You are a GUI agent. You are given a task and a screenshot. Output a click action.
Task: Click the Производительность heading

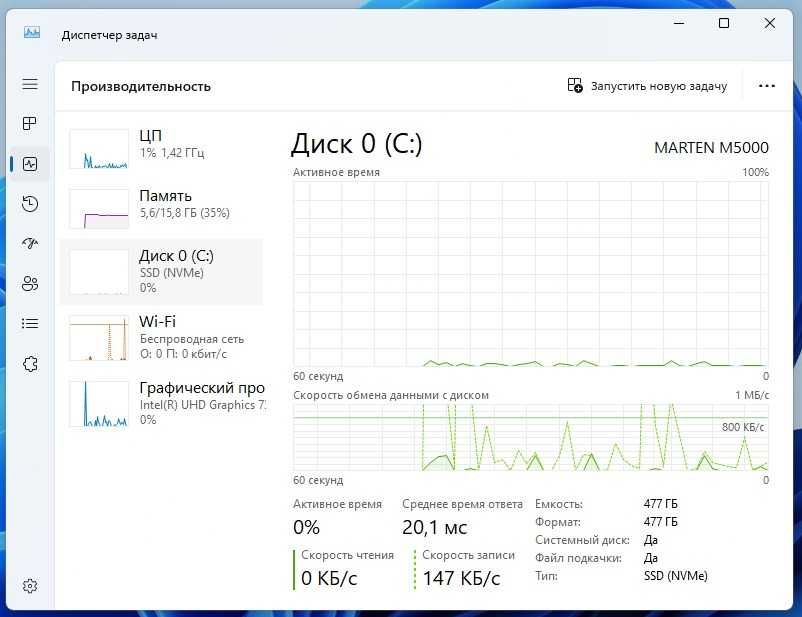[x=141, y=86]
